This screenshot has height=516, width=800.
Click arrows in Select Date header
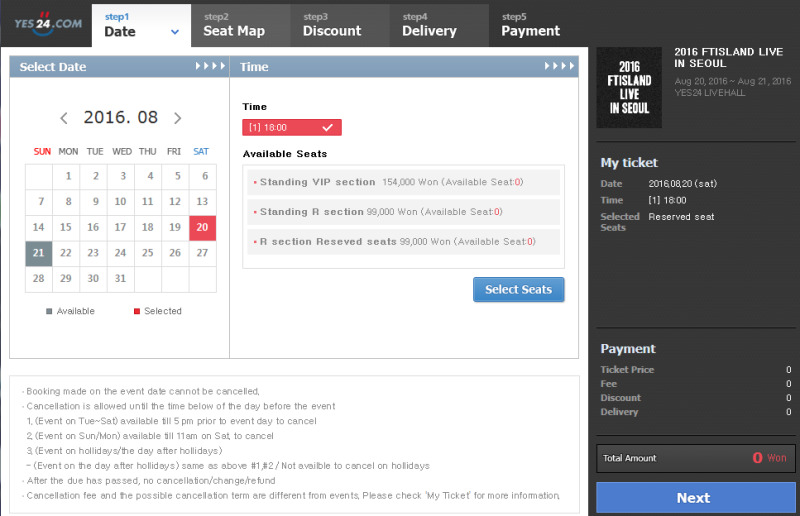[x=209, y=67]
